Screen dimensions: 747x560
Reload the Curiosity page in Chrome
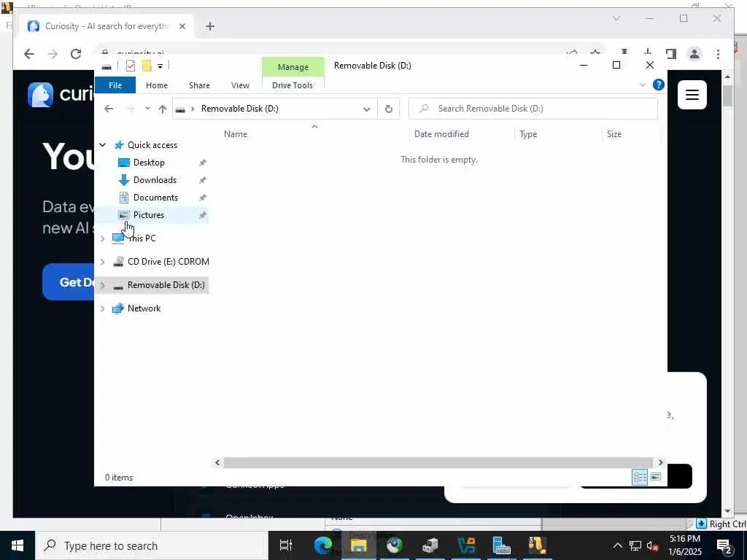(76, 54)
